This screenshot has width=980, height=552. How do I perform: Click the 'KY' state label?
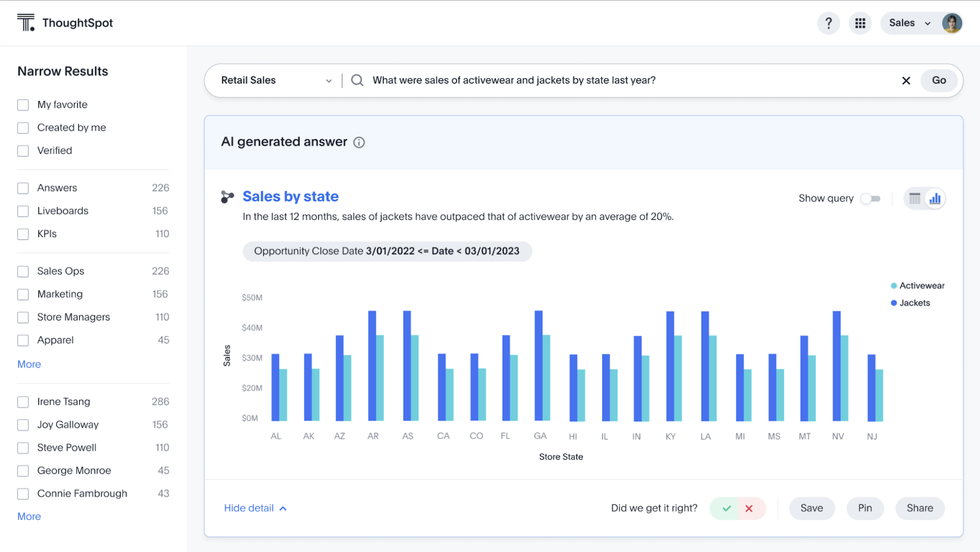(x=670, y=437)
